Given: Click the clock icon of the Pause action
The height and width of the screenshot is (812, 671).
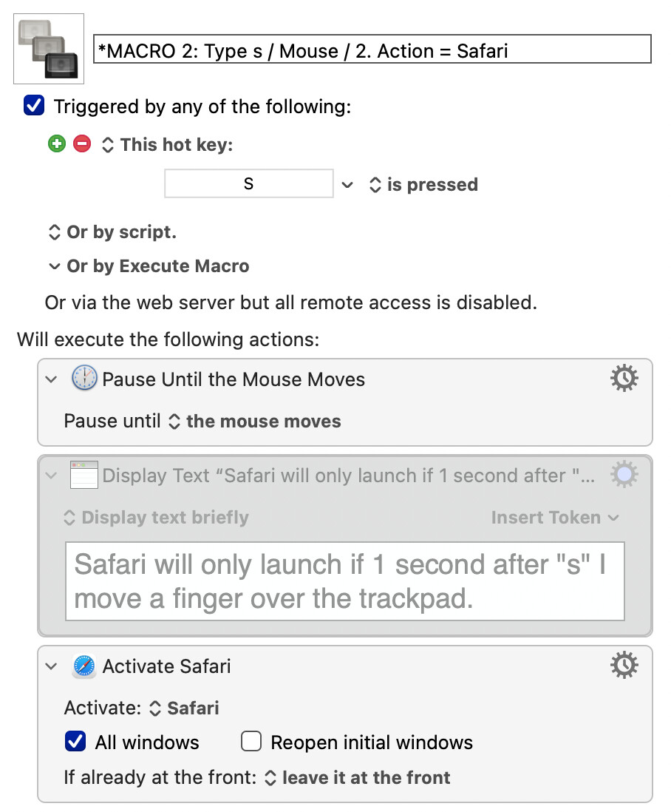Looking at the screenshot, I should point(84,378).
